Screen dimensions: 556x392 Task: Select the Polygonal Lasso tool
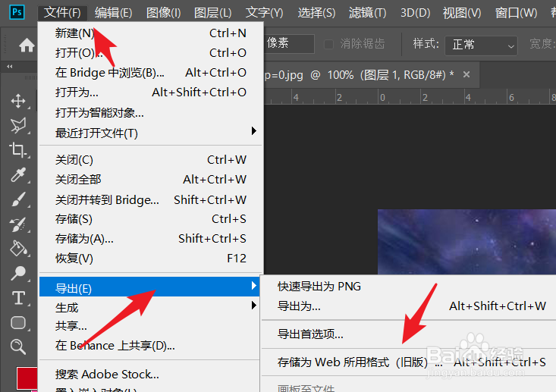click(x=18, y=125)
